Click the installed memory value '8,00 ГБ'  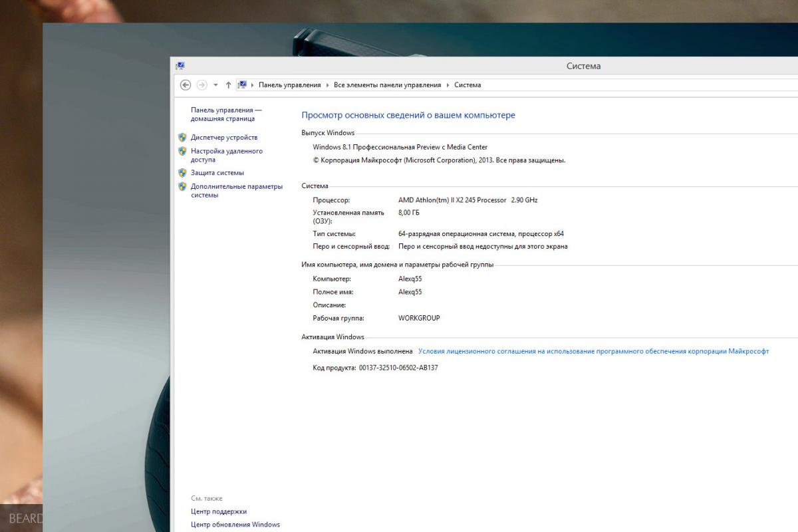(x=409, y=213)
